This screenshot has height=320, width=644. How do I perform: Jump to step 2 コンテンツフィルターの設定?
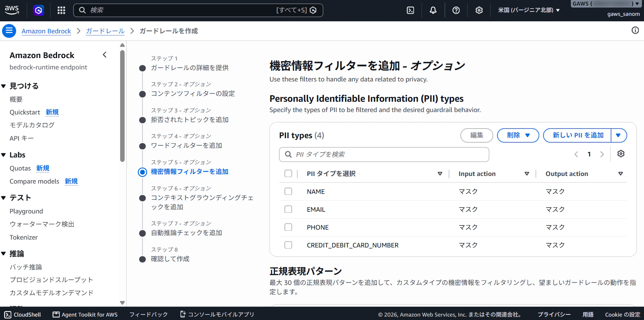coord(193,93)
